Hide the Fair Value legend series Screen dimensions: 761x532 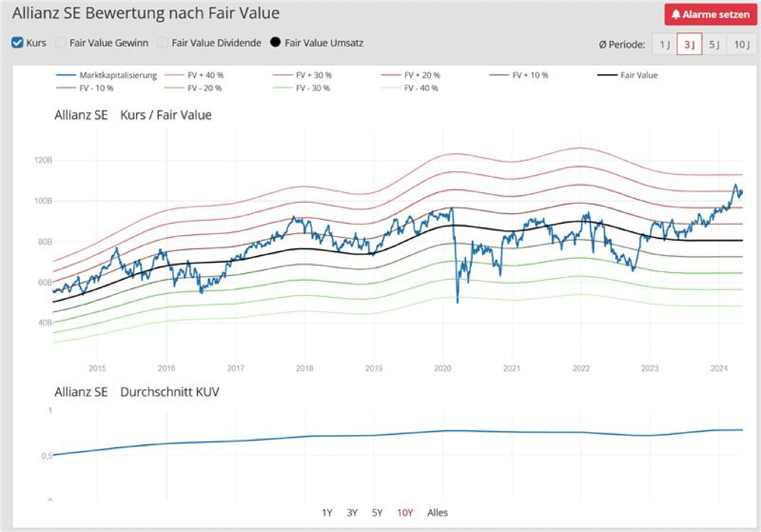pos(628,75)
